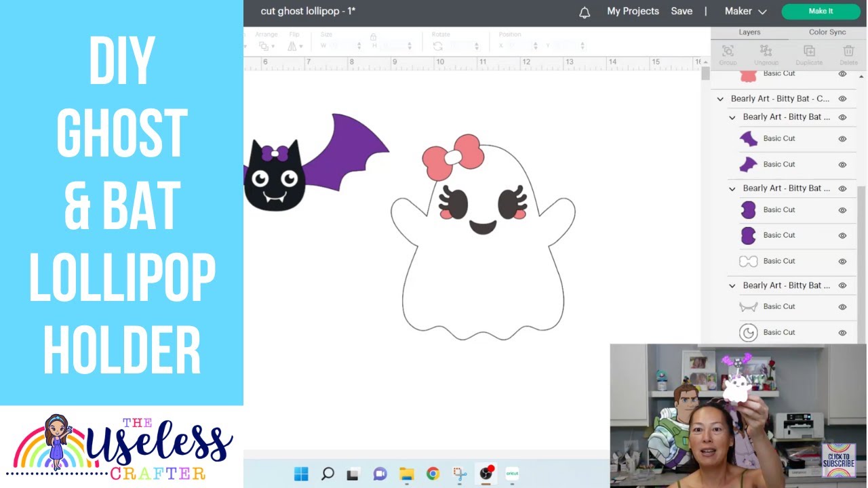Click the height H stepper arrows
This screenshot has height=488, width=868.
410,46
